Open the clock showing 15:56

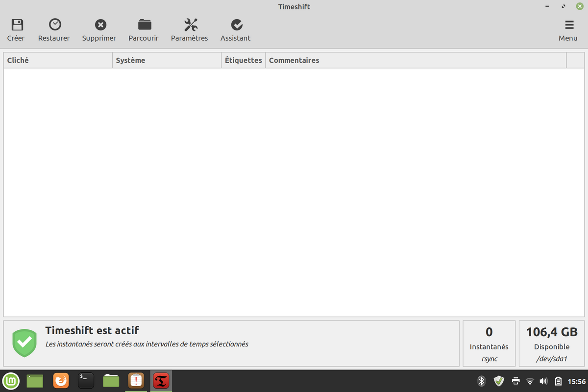[x=576, y=381]
